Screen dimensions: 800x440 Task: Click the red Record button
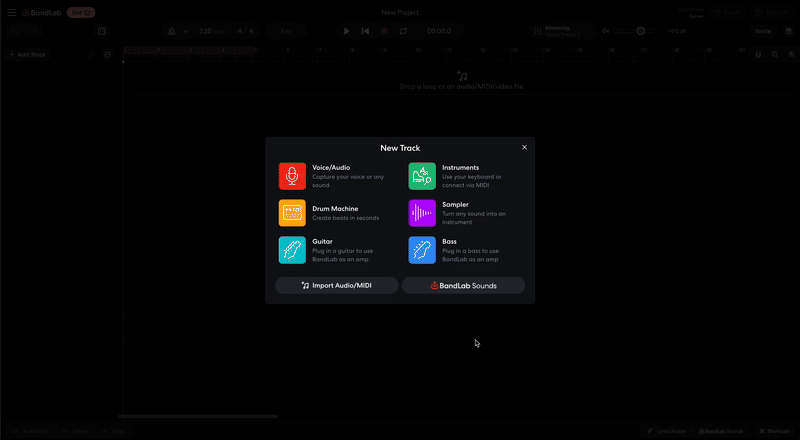pos(384,31)
